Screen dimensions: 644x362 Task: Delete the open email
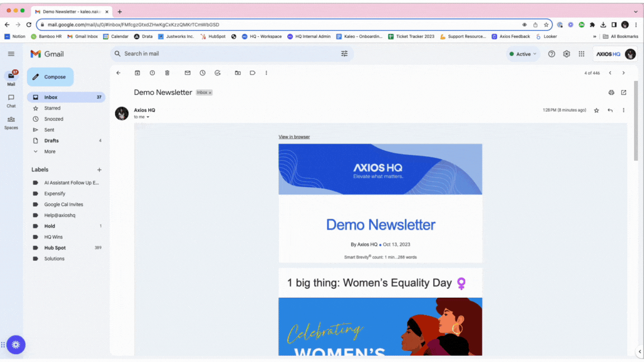click(167, 73)
